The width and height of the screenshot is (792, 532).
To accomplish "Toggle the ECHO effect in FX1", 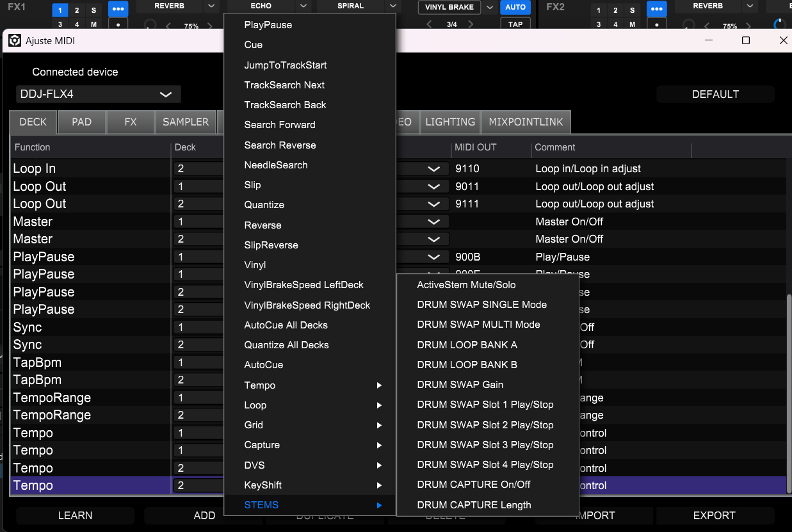I will pyautogui.click(x=261, y=6).
